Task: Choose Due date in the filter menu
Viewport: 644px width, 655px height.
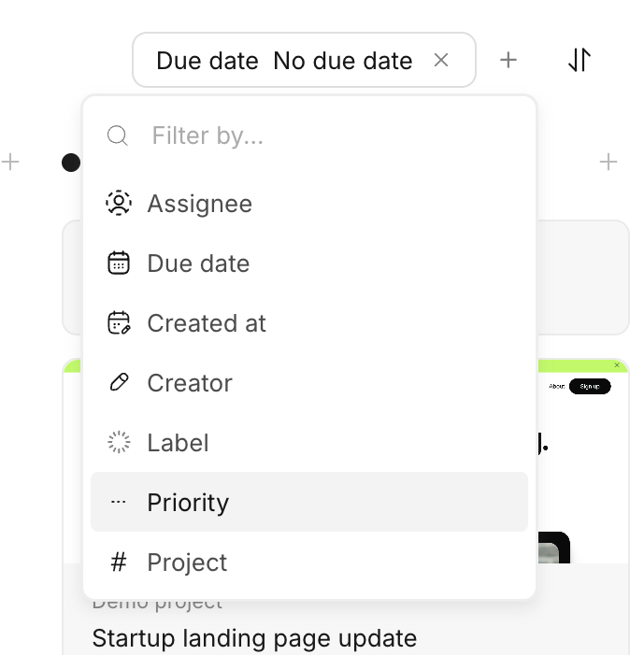Action: click(198, 263)
